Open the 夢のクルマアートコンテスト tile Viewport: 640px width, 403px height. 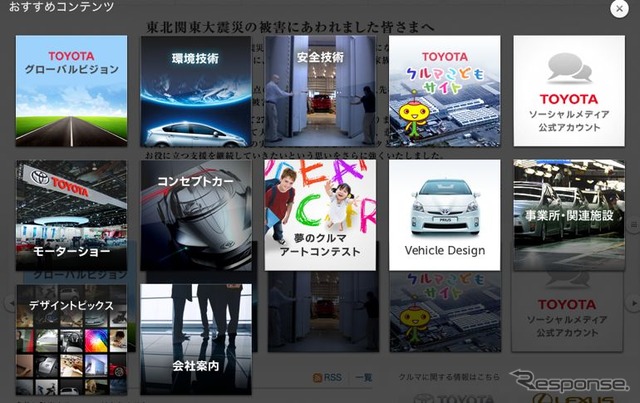[320, 215]
